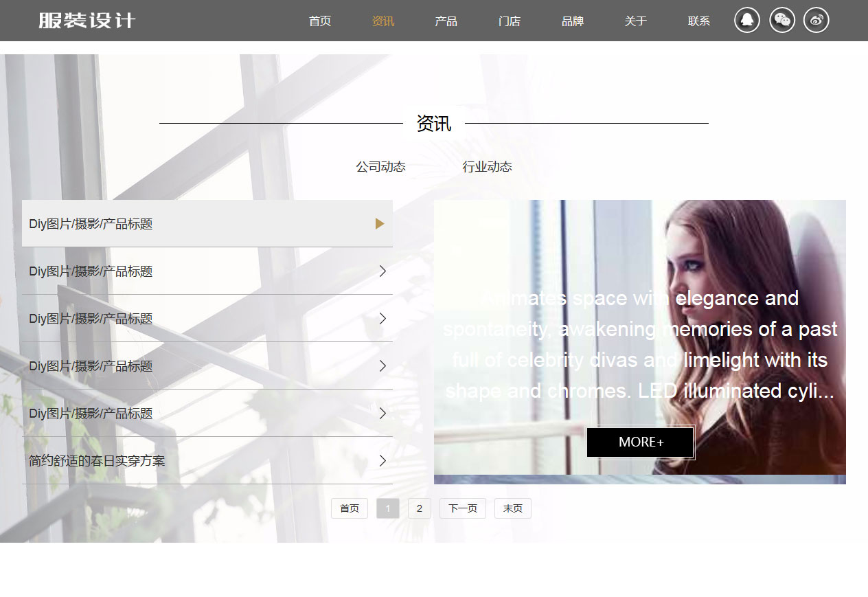The width and height of the screenshot is (868, 597).
Task: Click the Weibo icon in header
Action: tap(816, 21)
